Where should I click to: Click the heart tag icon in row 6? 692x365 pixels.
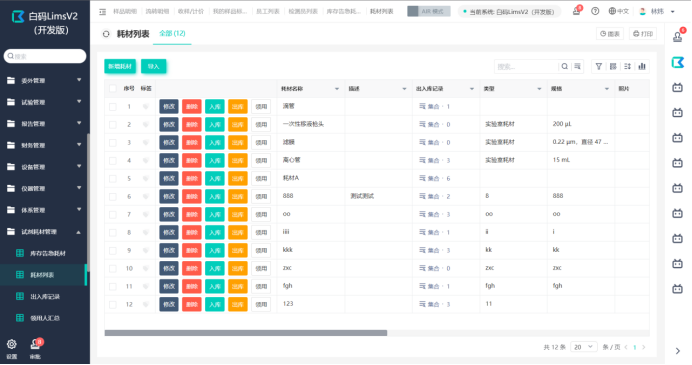[146, 196]
